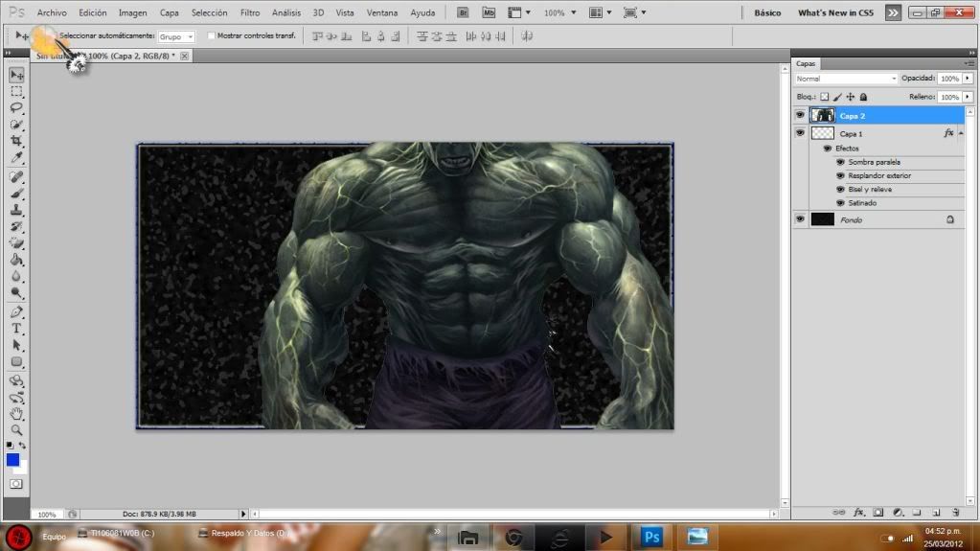
Task: Hide Resplandor exterior effect
Action: (x=841, y=175)
